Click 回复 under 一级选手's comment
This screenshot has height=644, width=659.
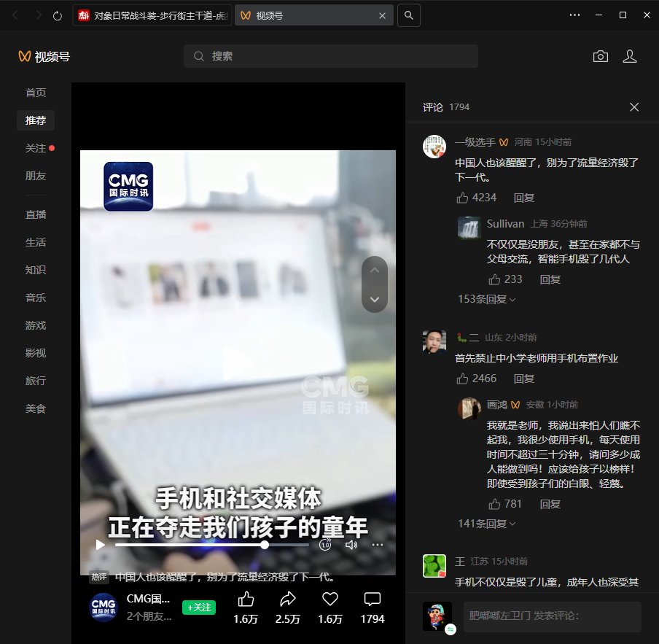pyautogui.click(x=523, y=198)
